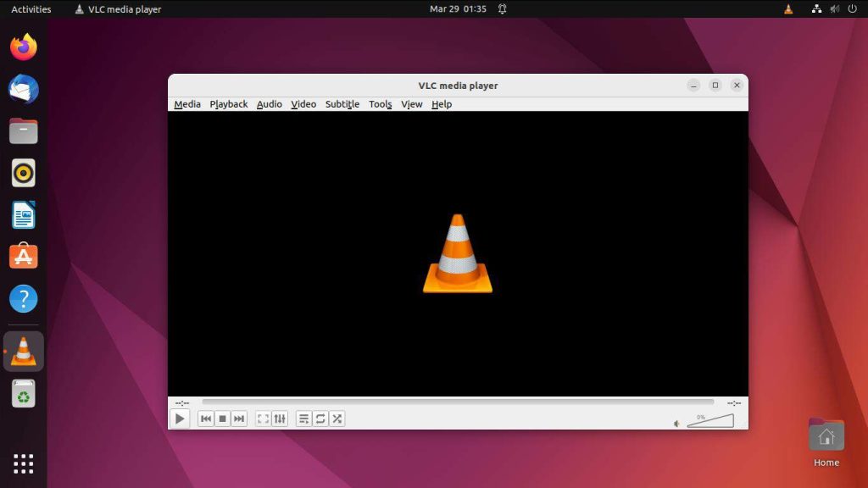868x488 pixels.
Task: Launch Firefox from the dock
Action: (x=23, y=47)
